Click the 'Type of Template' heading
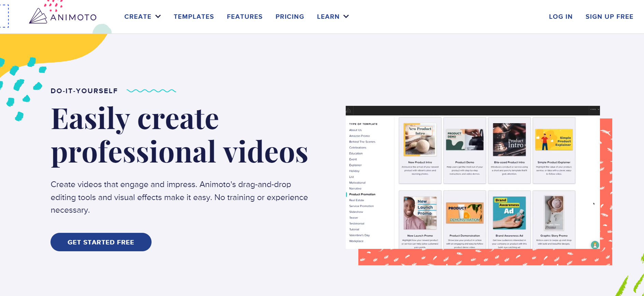644x296 pixels. pyautogui.click(x=363, y=124)
